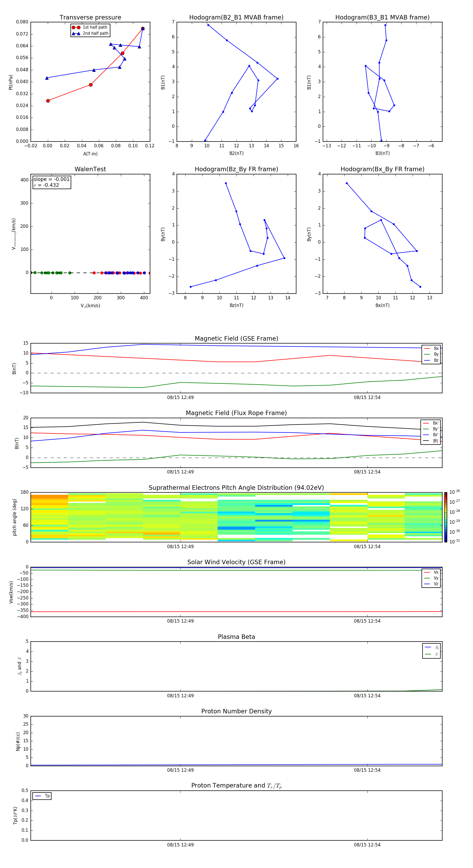This screenshot has height=868, width=473.
Task: Click 'Proton Number Density' title
Action: point(236,711)
